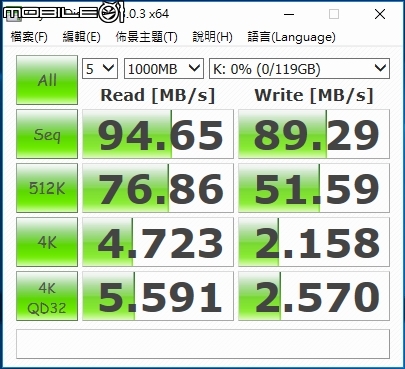This screenshot has height=369, width=405.
Task: Open the 語言(Language) menu
Action: [x=291, y=37]
